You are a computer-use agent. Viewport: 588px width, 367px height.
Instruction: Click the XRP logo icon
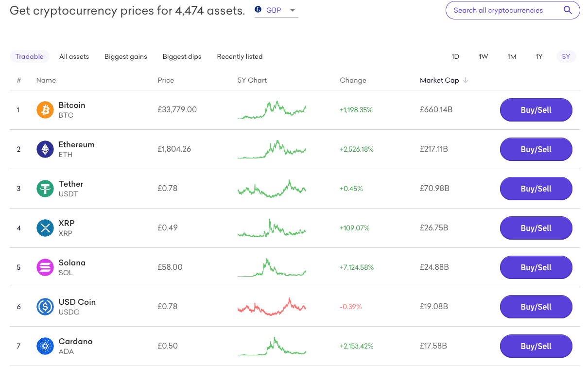coord(45,228)
